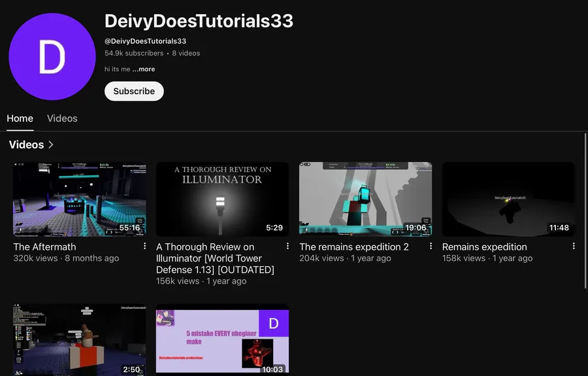The image size is (588, 376).
Task: Click 204k views · 1 year ago text
Action: click(x=345, y=258)
